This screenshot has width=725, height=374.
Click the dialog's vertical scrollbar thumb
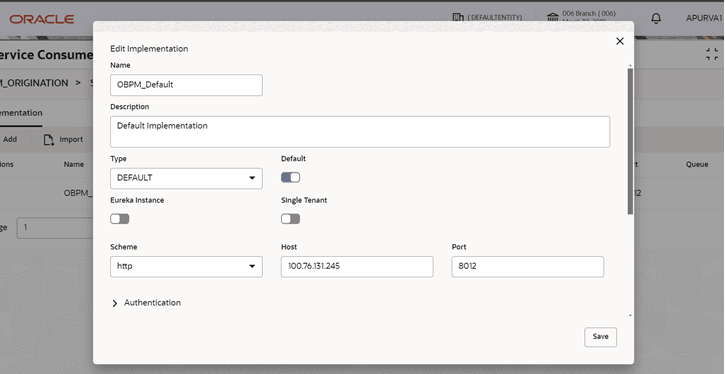tap(630, 141)
